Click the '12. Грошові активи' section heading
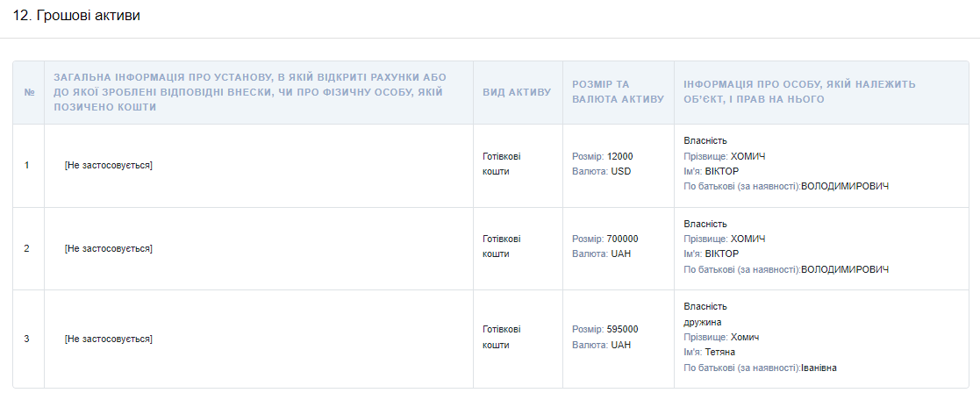The height and width of the screenshot is (400, 980). pos(76,17)
